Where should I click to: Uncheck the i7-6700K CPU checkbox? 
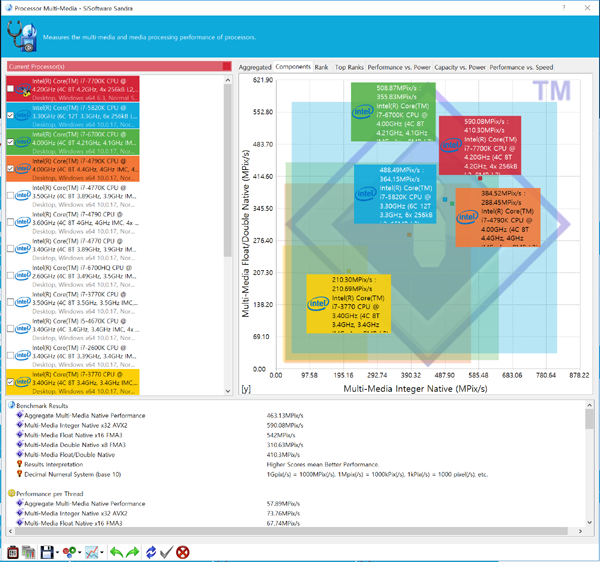pos(10,142)
